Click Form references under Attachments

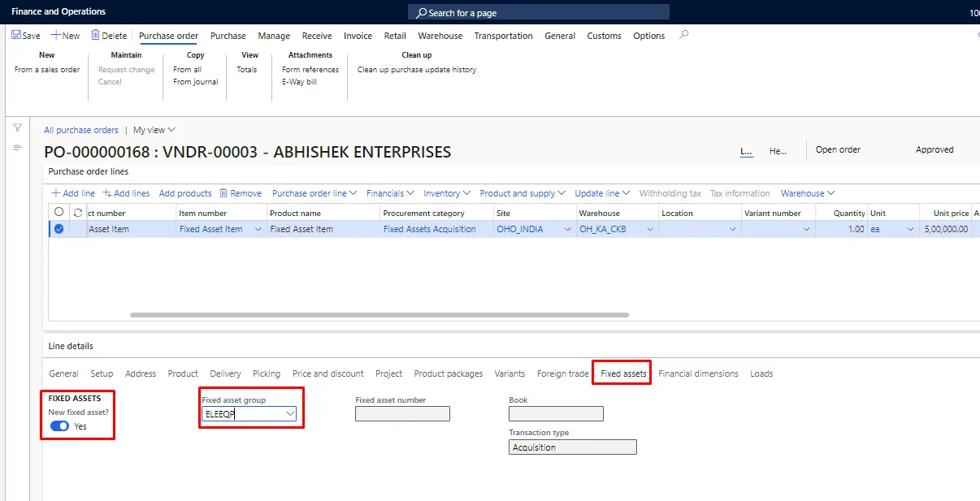310,70
